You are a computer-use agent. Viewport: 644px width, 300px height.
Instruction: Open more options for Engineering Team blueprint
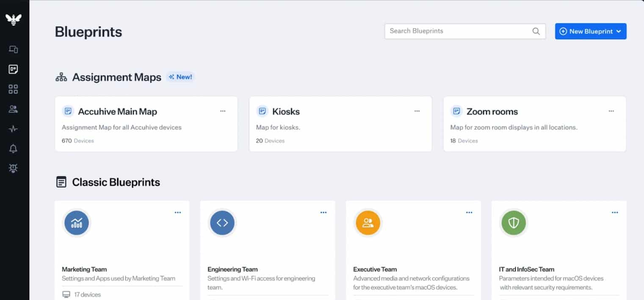click(x=323, y=213)
